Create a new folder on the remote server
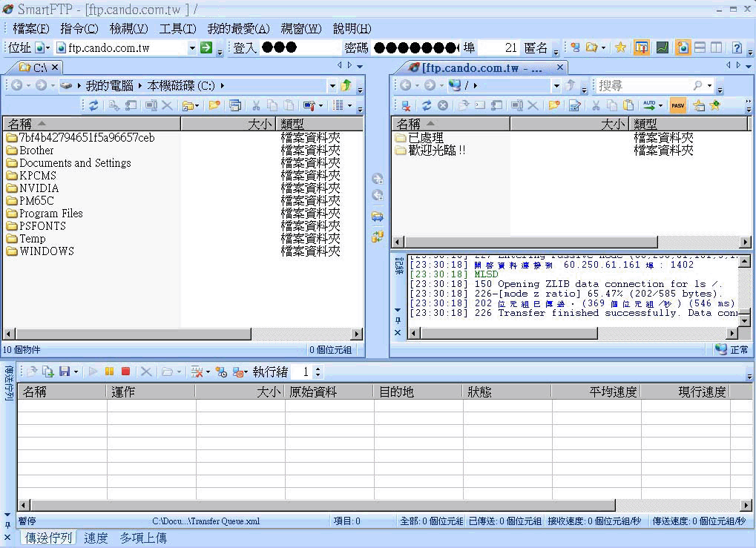 (x=554, y=105)
